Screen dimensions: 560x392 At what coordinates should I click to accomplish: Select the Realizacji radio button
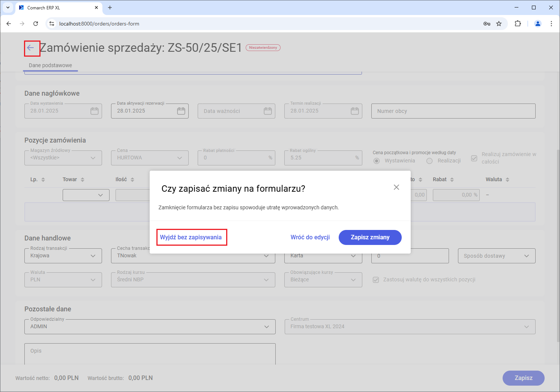(x=430, y=161)
